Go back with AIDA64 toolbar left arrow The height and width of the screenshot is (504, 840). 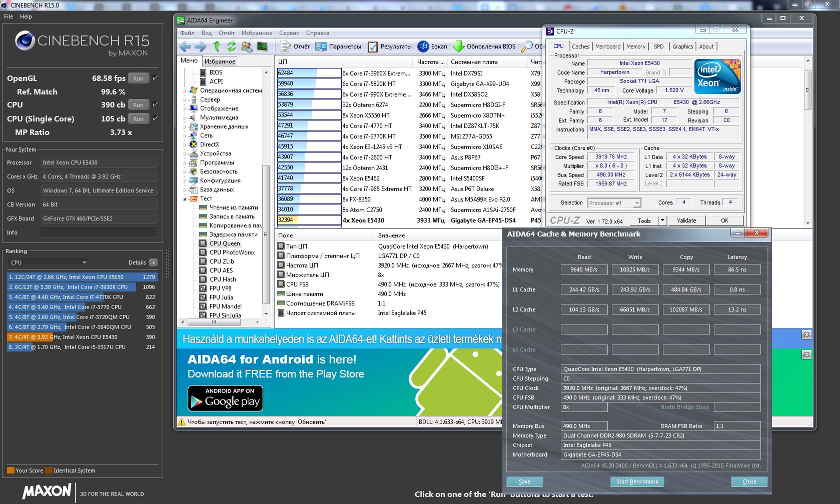pyautogui.click(x=185, y=46)
